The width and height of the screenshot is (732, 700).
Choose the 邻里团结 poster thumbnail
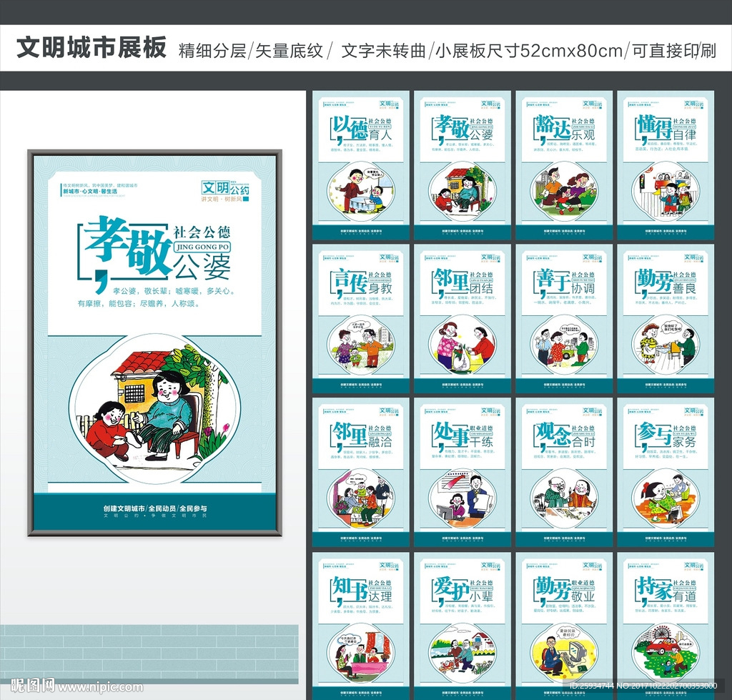point(463,318)
